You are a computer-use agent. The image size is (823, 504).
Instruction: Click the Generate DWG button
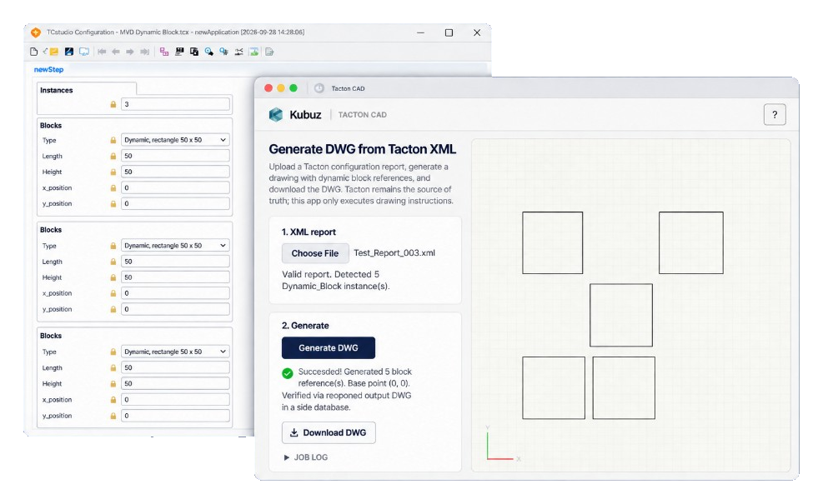pyautogui.click(x=329, y=347)
